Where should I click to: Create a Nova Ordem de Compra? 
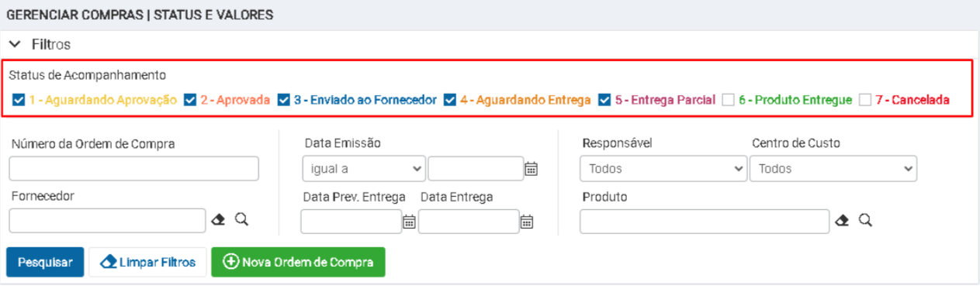298,262
